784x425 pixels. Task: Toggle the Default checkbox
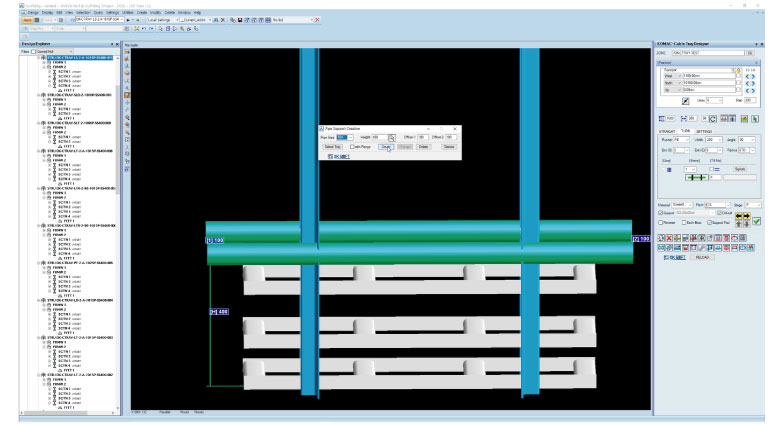pos(720,213)
